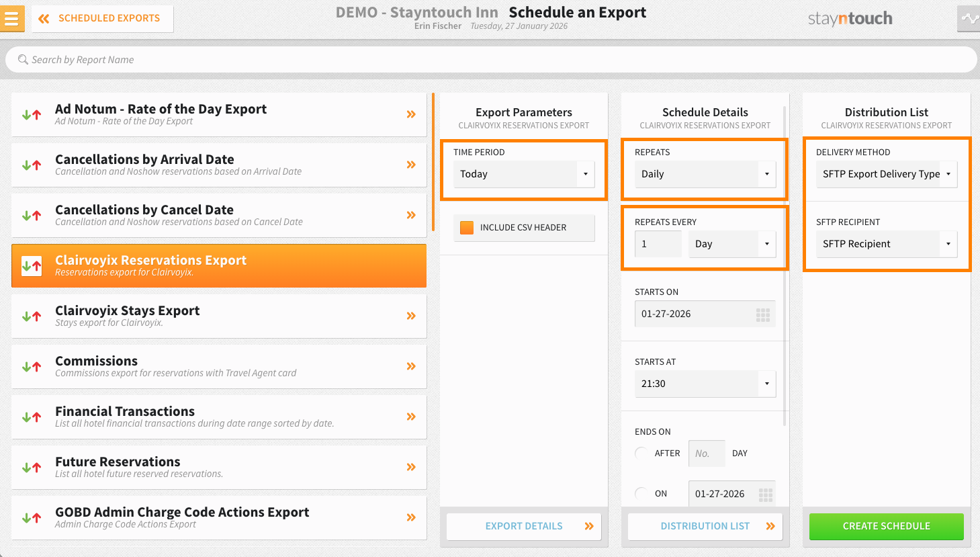
Task: Click Future Reservations arrows icon
Action: click(x=32, y=468)
